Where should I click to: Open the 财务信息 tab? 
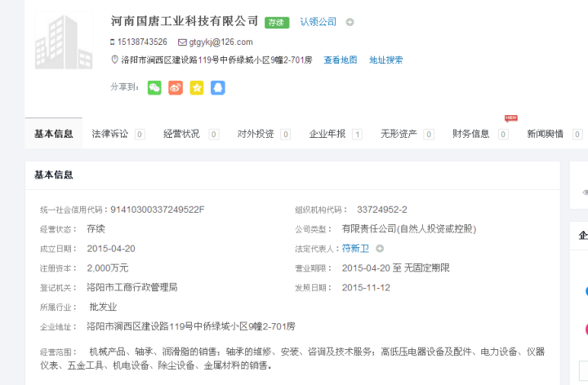coord(471,134)
